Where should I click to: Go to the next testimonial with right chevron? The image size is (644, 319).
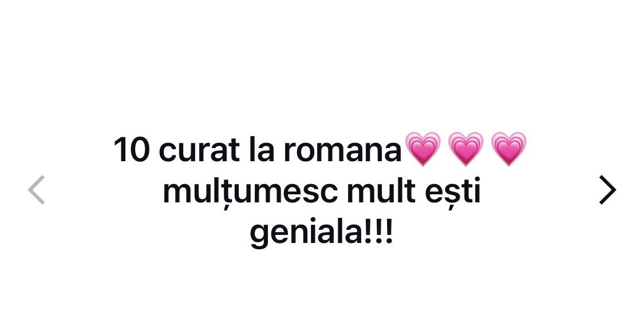pyautogui.click(x=608, y=190)
